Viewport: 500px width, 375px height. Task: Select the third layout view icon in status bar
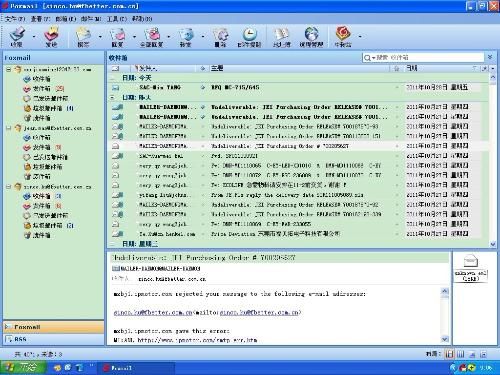point(472,354)
